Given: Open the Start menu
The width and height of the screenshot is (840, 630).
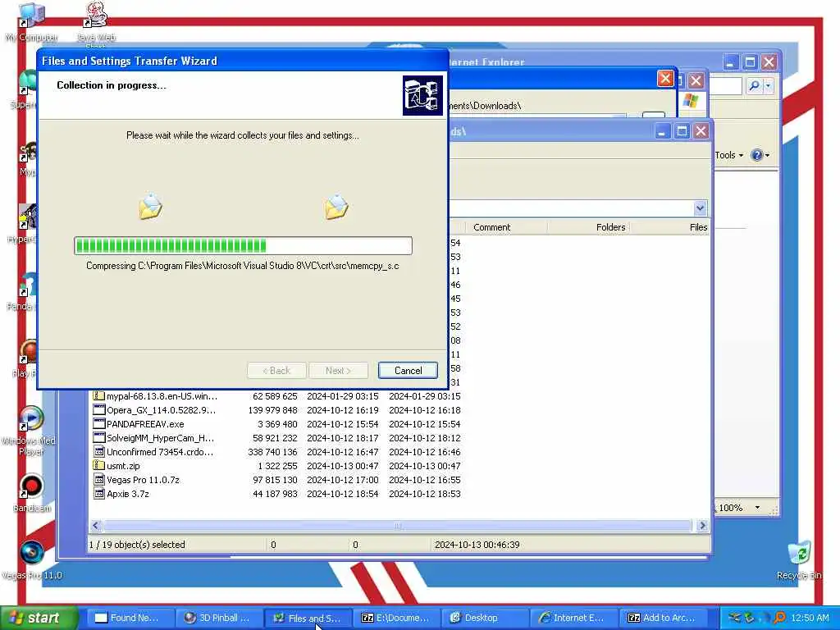Looking at the screenshot, I should click(39, 618).
